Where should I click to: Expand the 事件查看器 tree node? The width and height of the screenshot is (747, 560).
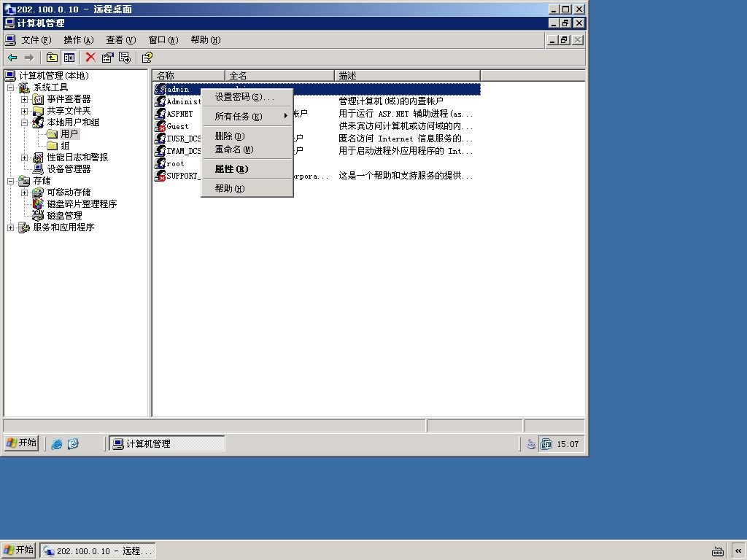click(x=24, y=99)
